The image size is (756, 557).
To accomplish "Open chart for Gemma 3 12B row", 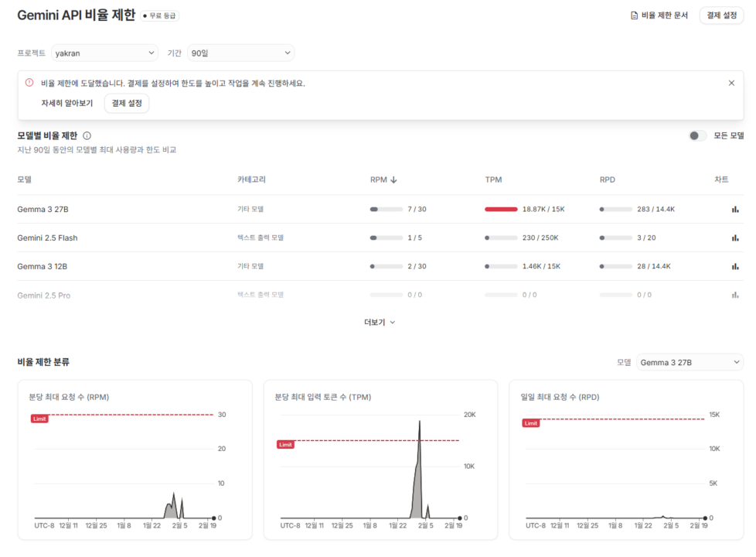I will 734,266.
